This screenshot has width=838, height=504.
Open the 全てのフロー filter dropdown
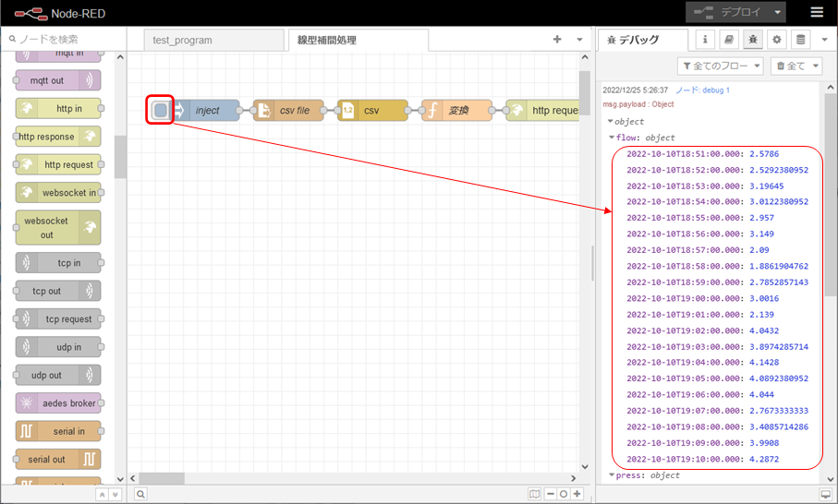pos(720,66)
